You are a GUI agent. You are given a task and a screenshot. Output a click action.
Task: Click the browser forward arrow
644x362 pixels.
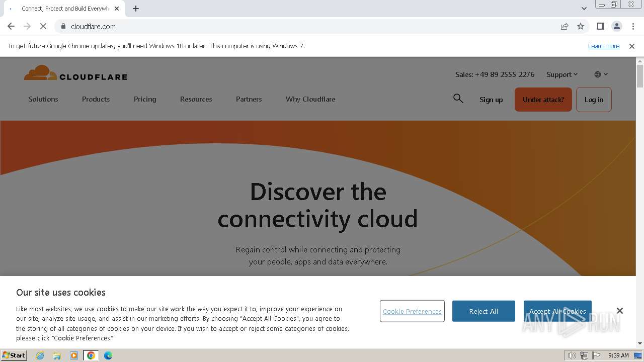27,26
